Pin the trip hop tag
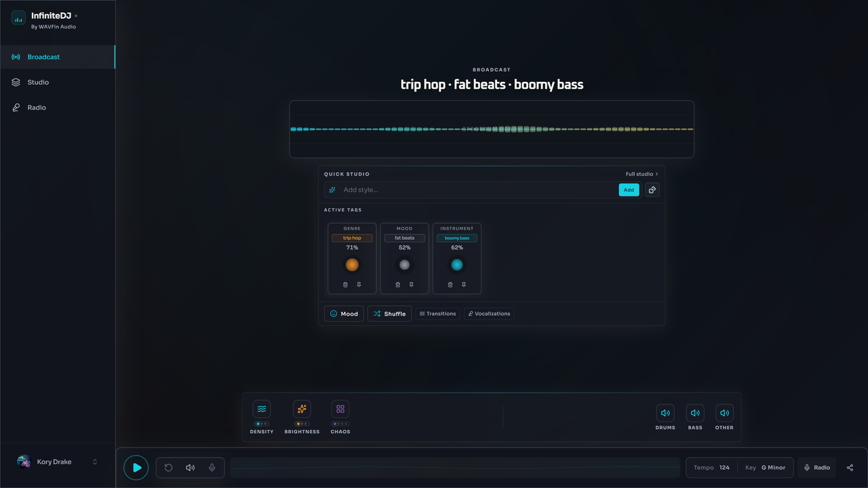Screen dimensions: 868x488 tap(359, 285)
